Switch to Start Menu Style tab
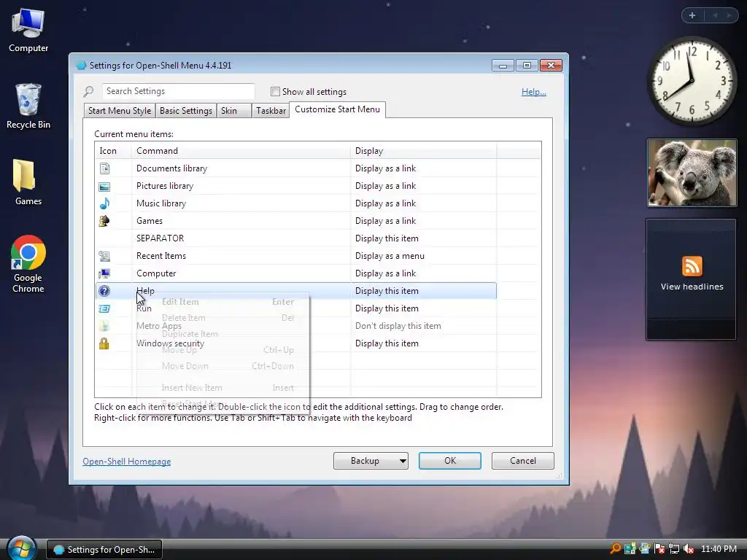 click(119, 111)
